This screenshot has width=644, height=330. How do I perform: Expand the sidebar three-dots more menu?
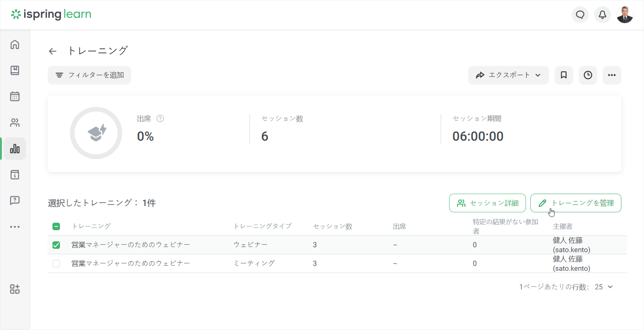15,227
